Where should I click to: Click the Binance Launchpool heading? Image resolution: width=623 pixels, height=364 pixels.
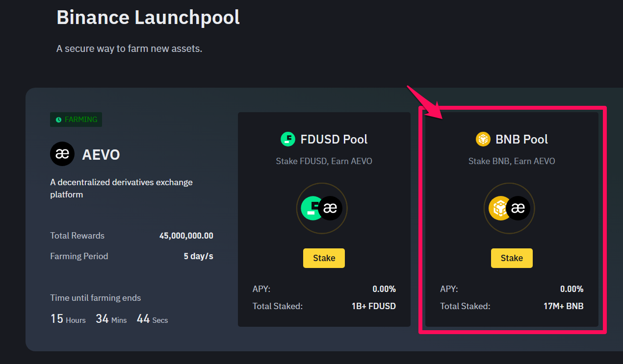(x=148, y=17)
